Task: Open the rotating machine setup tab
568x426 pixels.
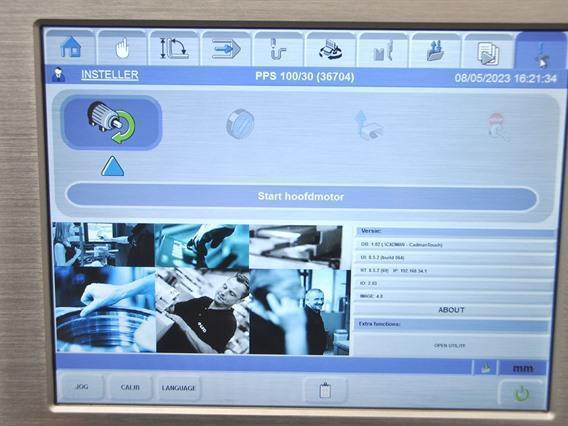Action: click(330, 50)
